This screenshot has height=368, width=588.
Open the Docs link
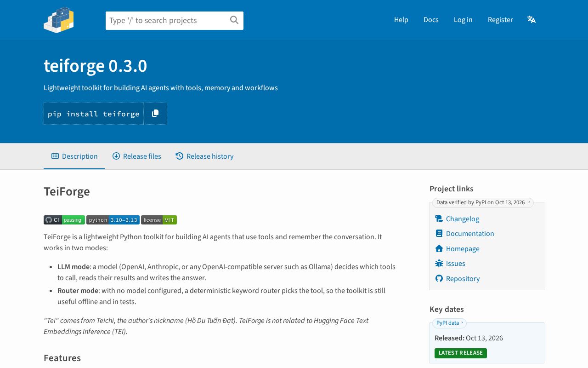[431, 20]
